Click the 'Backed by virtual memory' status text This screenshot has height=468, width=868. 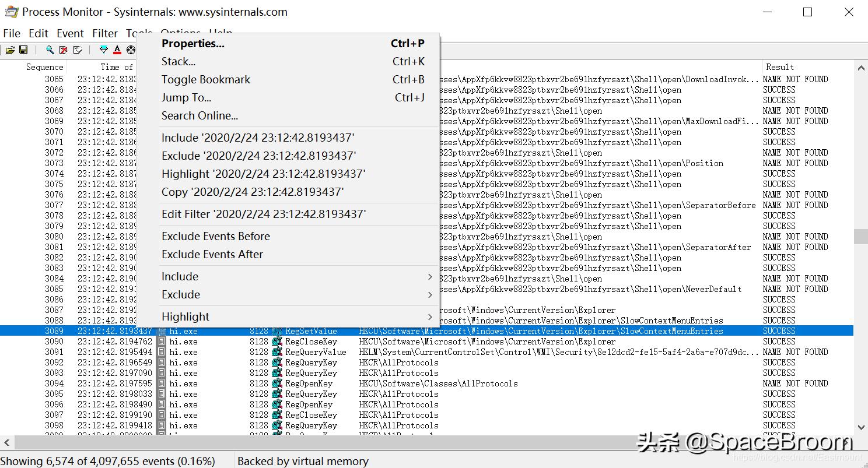tap(303, 461)
